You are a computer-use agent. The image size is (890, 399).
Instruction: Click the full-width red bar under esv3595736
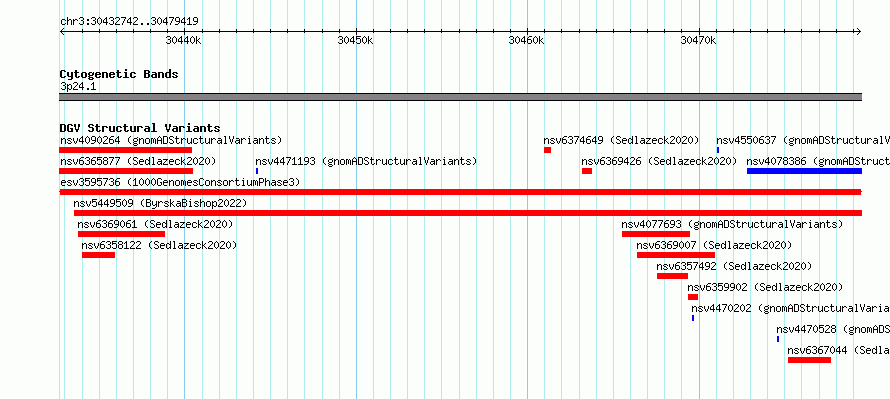click(460, 192)
